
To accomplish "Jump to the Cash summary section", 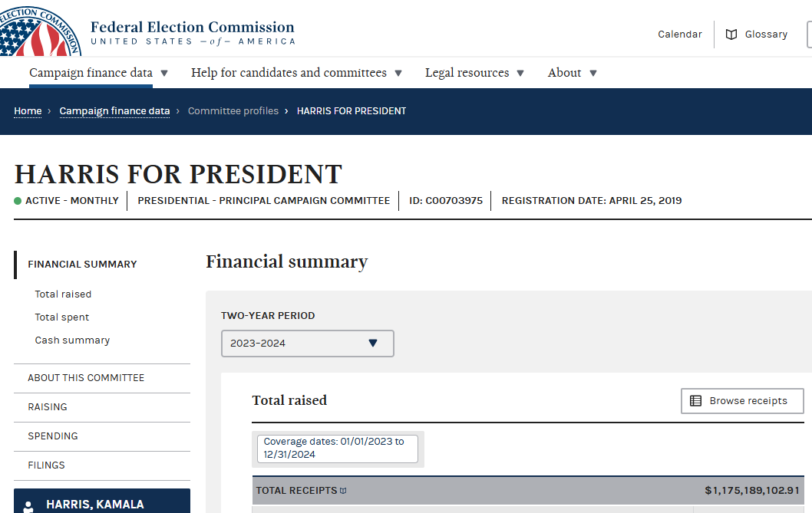I will click(x=72, y=340).
